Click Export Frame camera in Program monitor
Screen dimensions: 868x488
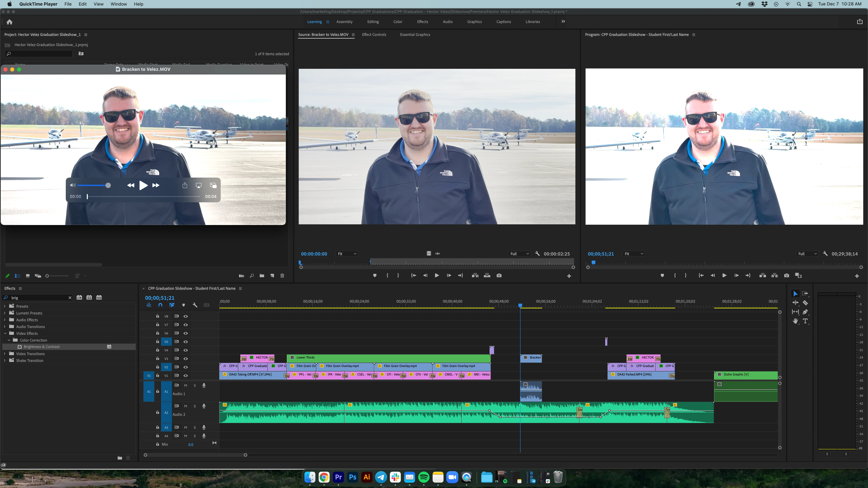786,276
